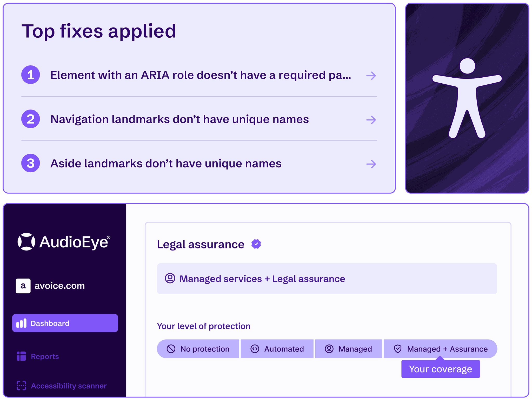Select the Automated protection level
The image size is (532, 399).
[277, 349]
